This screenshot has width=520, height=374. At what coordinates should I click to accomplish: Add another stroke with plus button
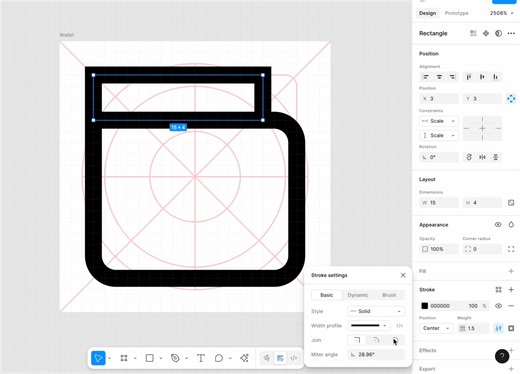pos(511,290)
